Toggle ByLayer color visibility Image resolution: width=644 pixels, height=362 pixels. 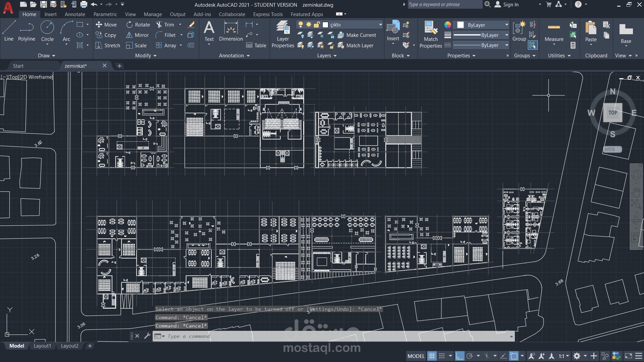pyautogui.click(x=482, y=24)
